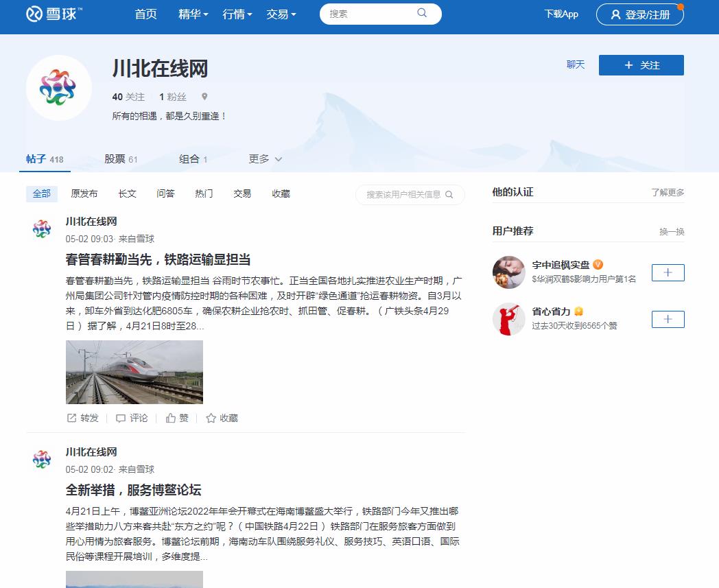This screenshot has width=719, height=588.
Task: Open the partially visible second post thumbnail
Action: 134,579
